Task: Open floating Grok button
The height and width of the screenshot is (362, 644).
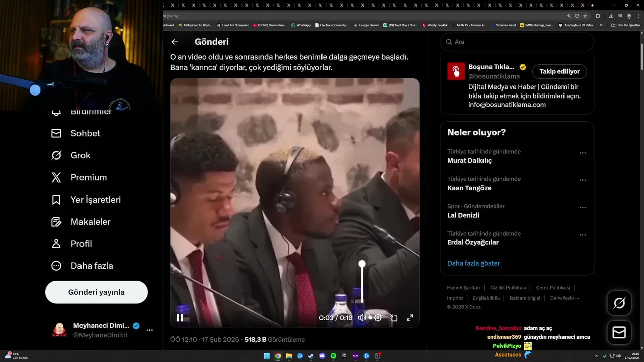Action: [x=619, y=303]
